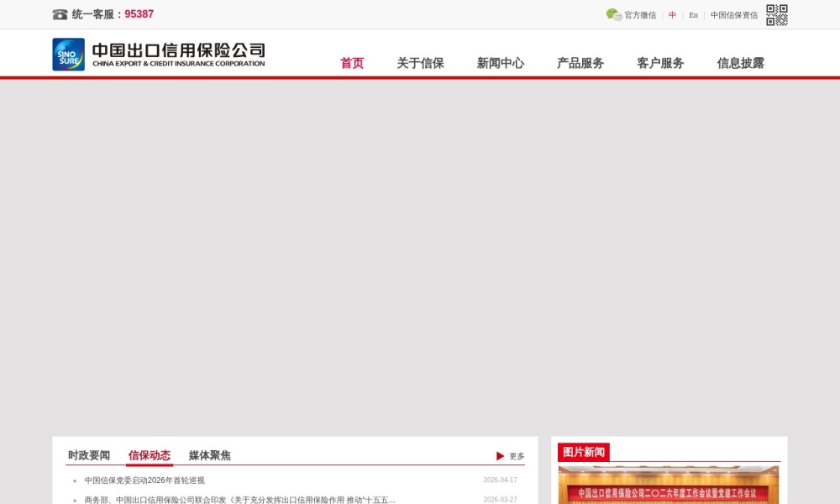Open the 中国信保资信 link
Image resolution: width=840 pixels, height=504 pixels.
pyautogui.click(x=734, y=15)
